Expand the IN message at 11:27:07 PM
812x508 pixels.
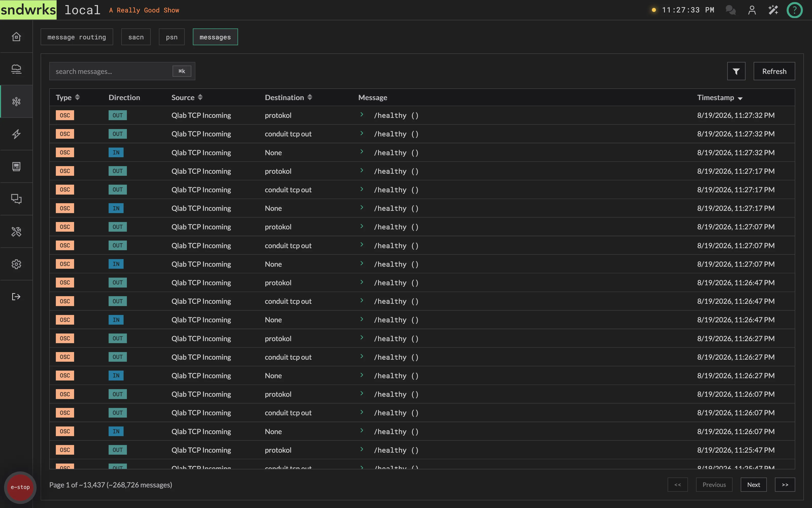coord(362,263)
